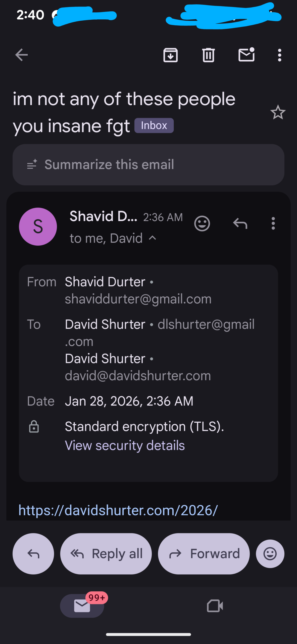The image size is (297, 644).
Task: Collapse recipient details next to 'to me, David'
Action: tap(153, 238)
